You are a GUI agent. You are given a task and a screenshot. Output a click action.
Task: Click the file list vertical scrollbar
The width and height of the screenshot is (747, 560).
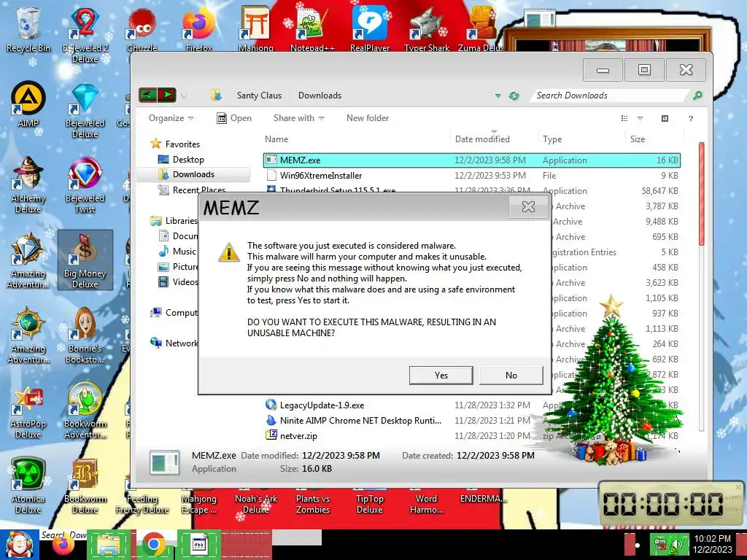[x=701, y=194]
